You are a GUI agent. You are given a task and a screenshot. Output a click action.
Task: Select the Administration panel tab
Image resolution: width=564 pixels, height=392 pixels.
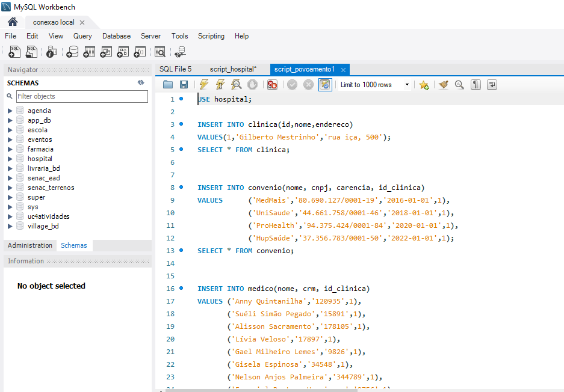[x=29, y=245]
